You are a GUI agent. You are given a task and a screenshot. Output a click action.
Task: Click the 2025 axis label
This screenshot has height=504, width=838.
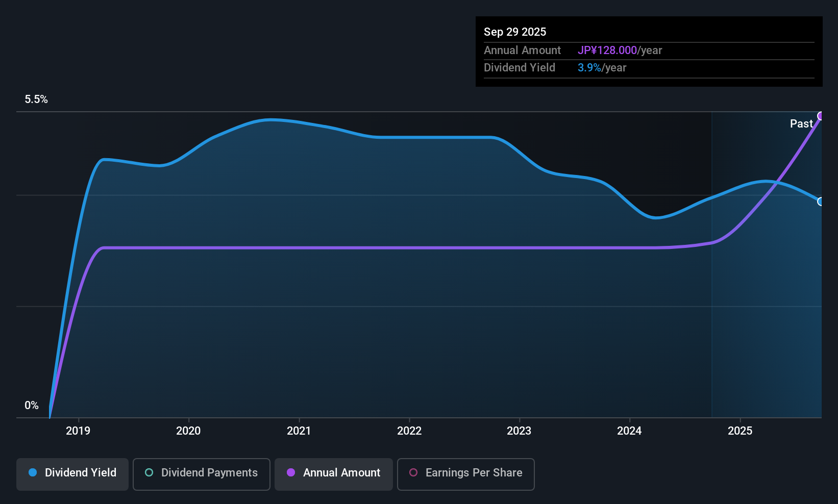click(x=740, y=431)
